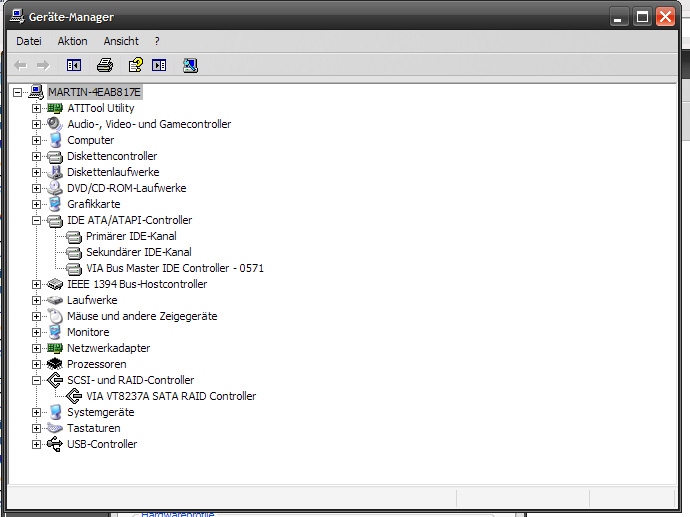
Task: Expand the ATITool Utility node
Action: pyautogui.click(x=37, y=108)
